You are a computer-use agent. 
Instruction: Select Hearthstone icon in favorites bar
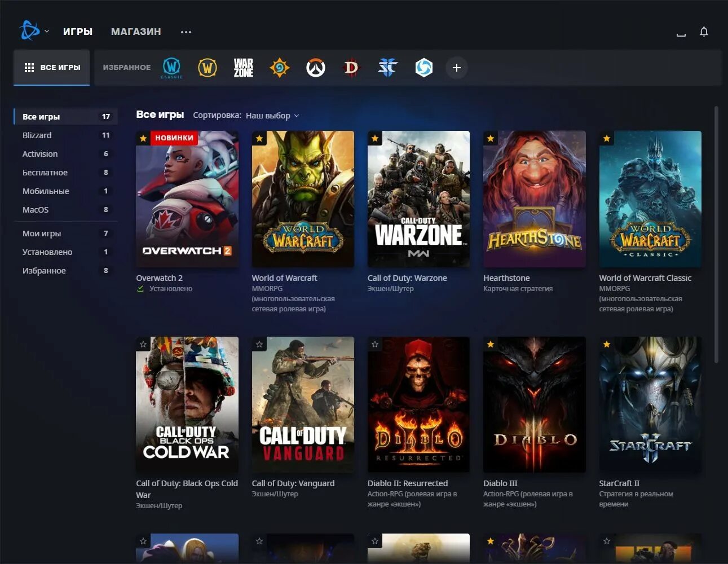coord(279,68)
